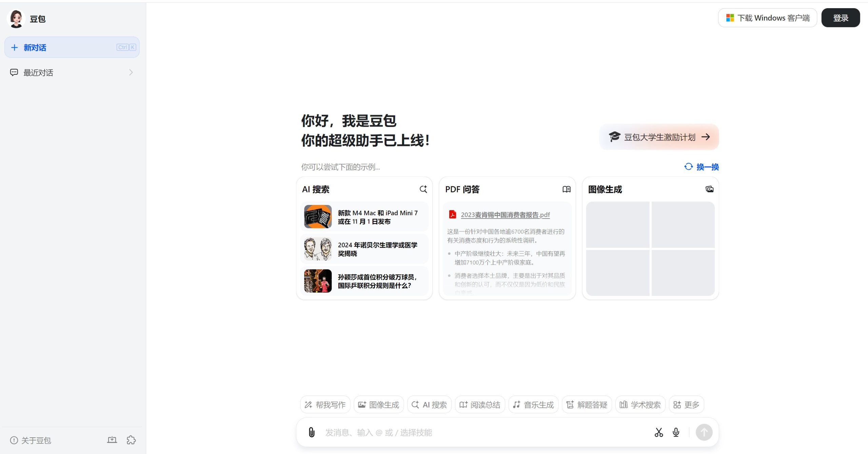868x454 pixels.
Task: Click the send message arrow icon
Action: pos(705,432)
